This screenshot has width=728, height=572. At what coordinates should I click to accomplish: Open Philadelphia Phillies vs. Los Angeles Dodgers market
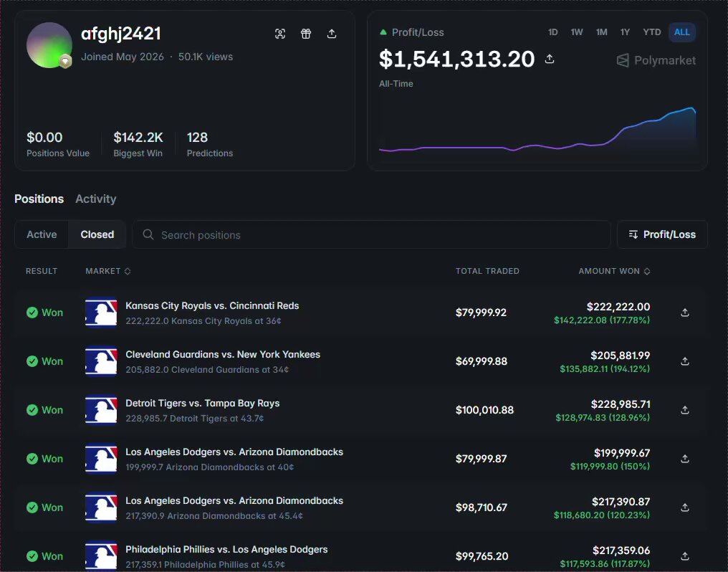point(226,549)
